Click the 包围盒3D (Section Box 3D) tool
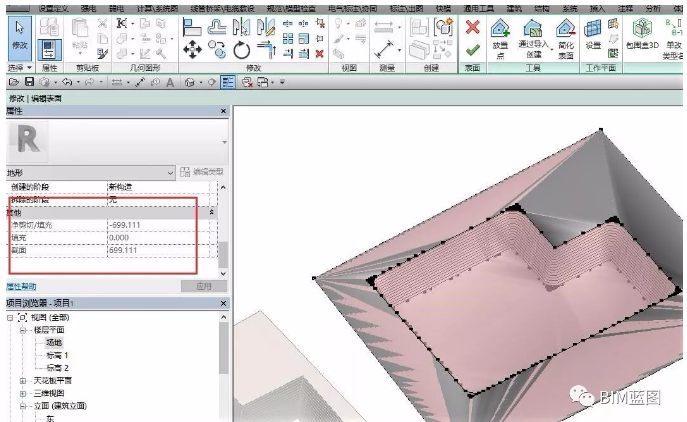The height and width of the screenshot is (422, 687). [x=642, y=34]
